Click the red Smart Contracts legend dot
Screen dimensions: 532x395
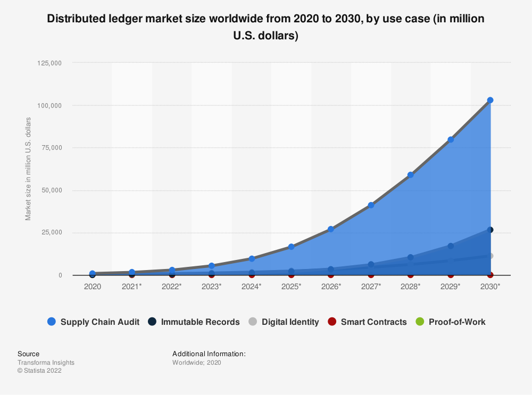click(333, 322)
